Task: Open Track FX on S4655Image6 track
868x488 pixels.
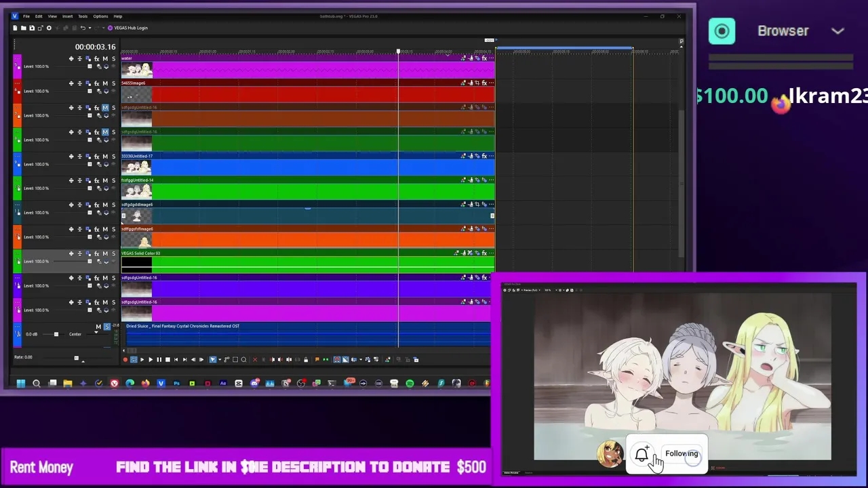Action: pyautogui.click(x=97, y=83)
